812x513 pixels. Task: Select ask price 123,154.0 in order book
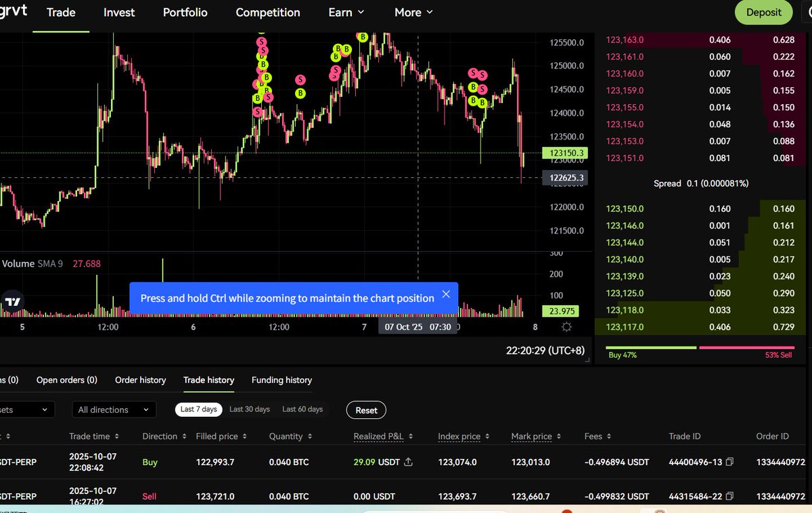[x=625, y=125]
